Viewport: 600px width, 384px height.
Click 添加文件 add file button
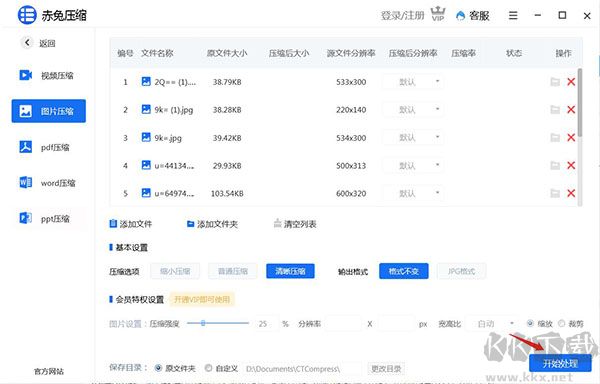click(x=131, y=224)
